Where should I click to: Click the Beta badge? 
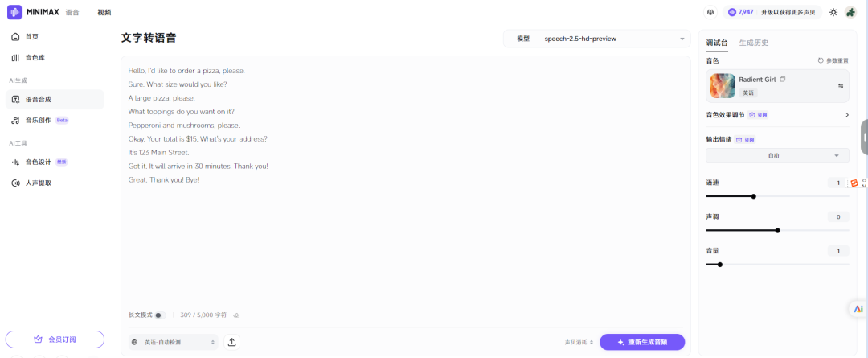coord(62,120)
